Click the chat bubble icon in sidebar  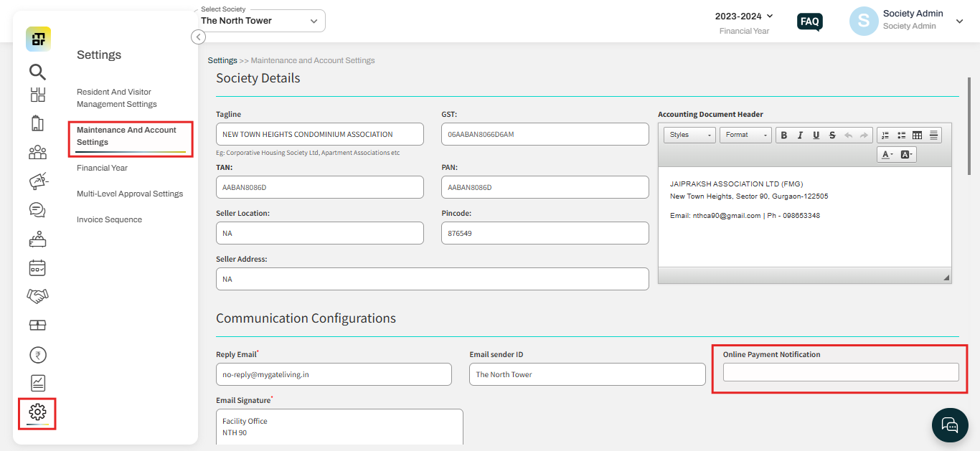(37, 209)
